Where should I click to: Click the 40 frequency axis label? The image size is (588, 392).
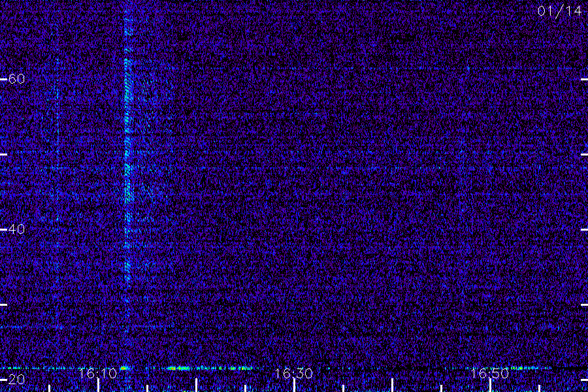pyautogui.click(x=16, y=229)
